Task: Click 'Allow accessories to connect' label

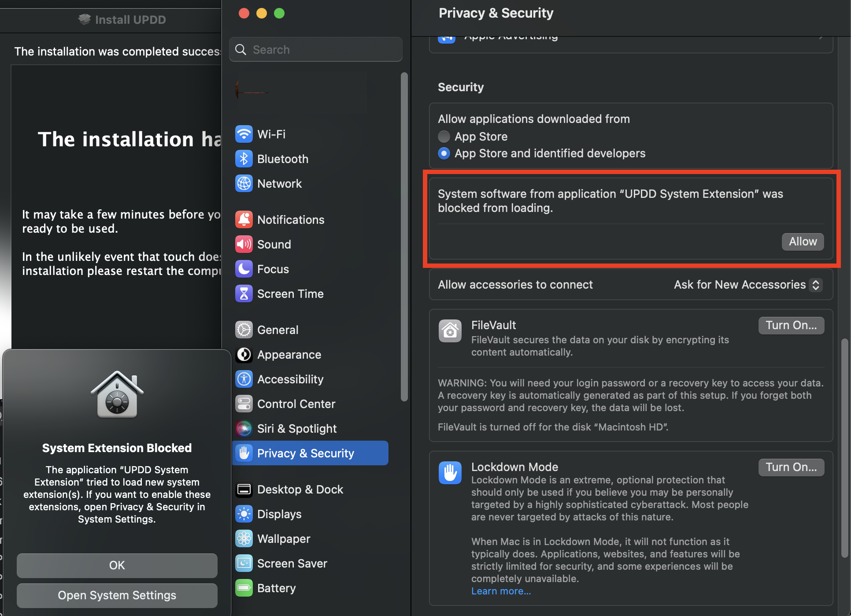Action: [515, 285]
